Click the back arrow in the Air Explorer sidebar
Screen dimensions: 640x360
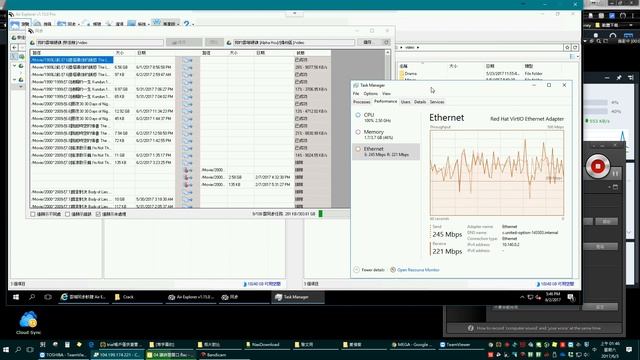point(14,47)
